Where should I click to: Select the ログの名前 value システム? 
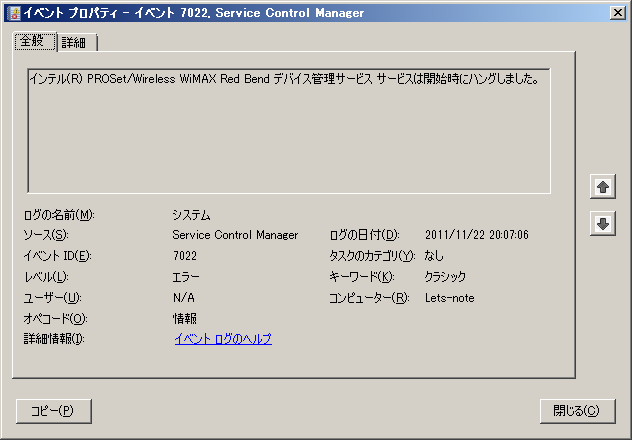coord(191,214)
